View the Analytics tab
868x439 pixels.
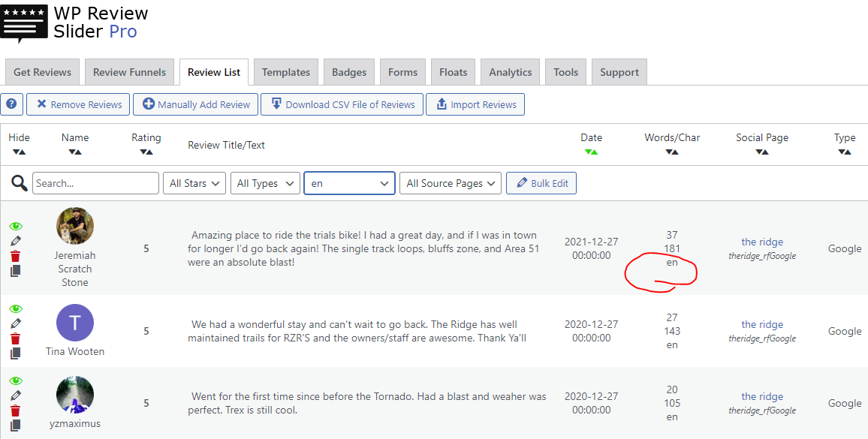point(511,72)
